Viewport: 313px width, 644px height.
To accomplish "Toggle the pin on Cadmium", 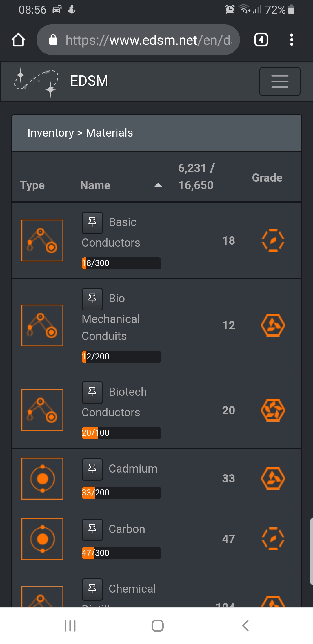I will (92, 469).
